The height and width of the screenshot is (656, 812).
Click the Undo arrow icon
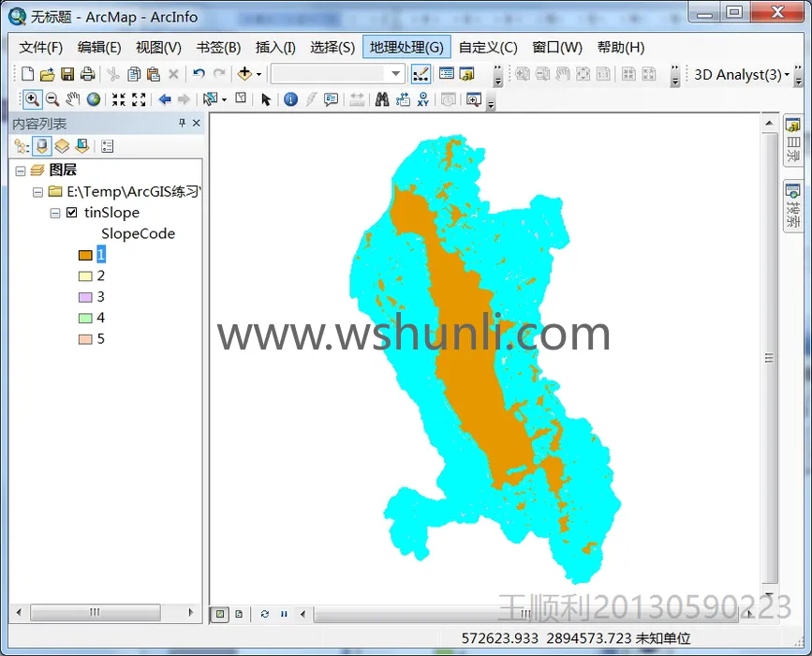pos(199,74)
